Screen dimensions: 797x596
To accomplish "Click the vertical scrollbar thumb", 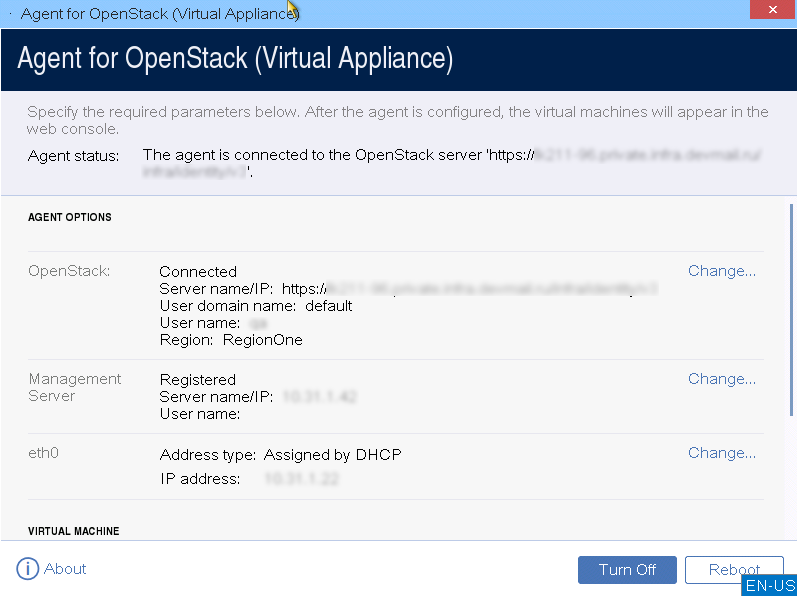I will (x=791, y=310).
